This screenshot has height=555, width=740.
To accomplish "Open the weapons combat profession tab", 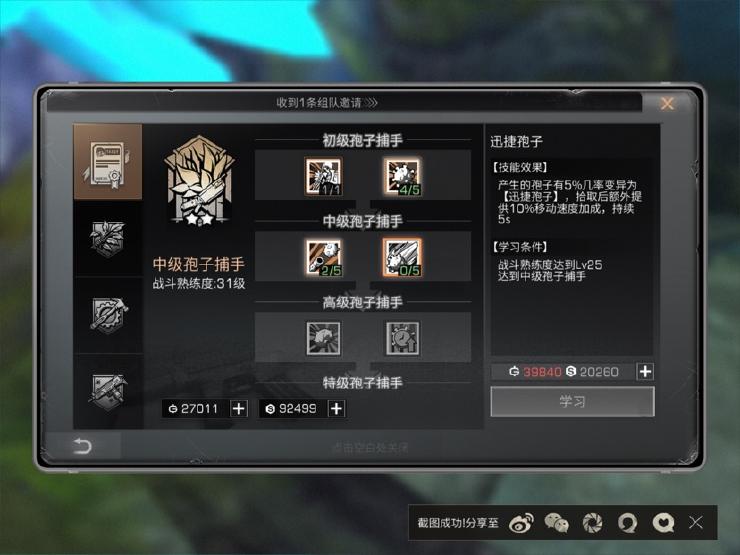I will [108, 392].
